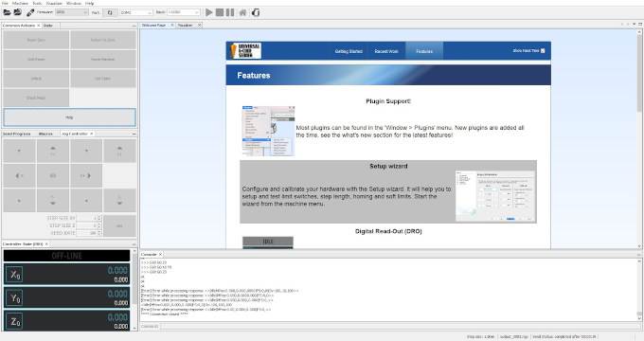Close the Console tab
Viewport: 644px width, 341px height.
click(160, 254)
